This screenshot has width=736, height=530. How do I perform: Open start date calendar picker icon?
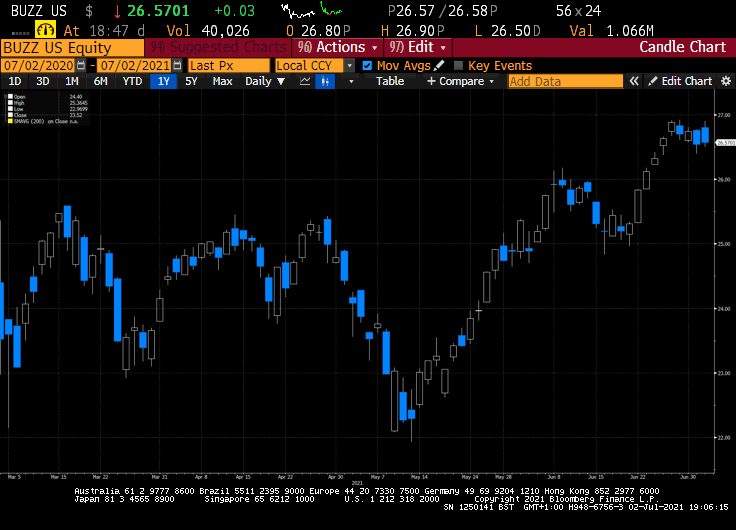pyautogui.click(x=81, y=65)
